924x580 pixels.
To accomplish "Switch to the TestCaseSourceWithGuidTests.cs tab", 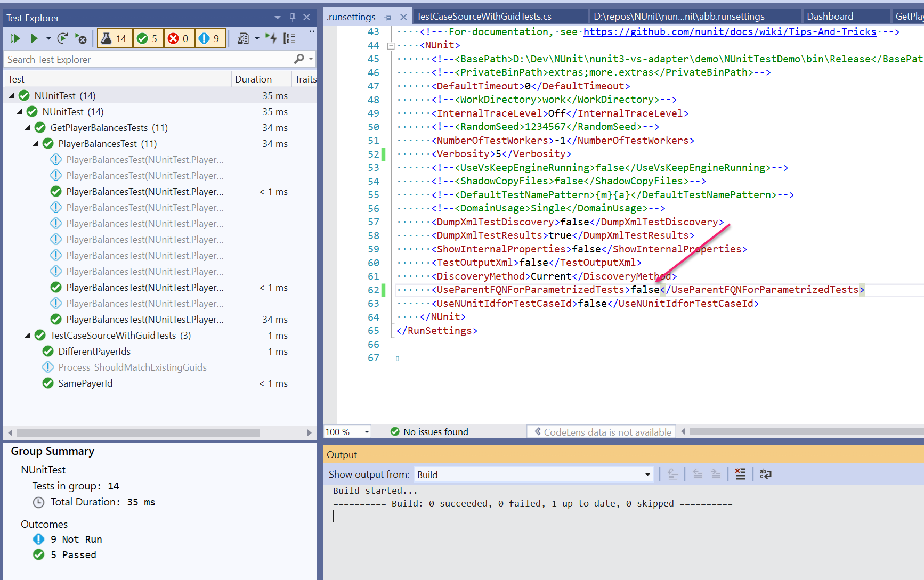I will 483,16.
